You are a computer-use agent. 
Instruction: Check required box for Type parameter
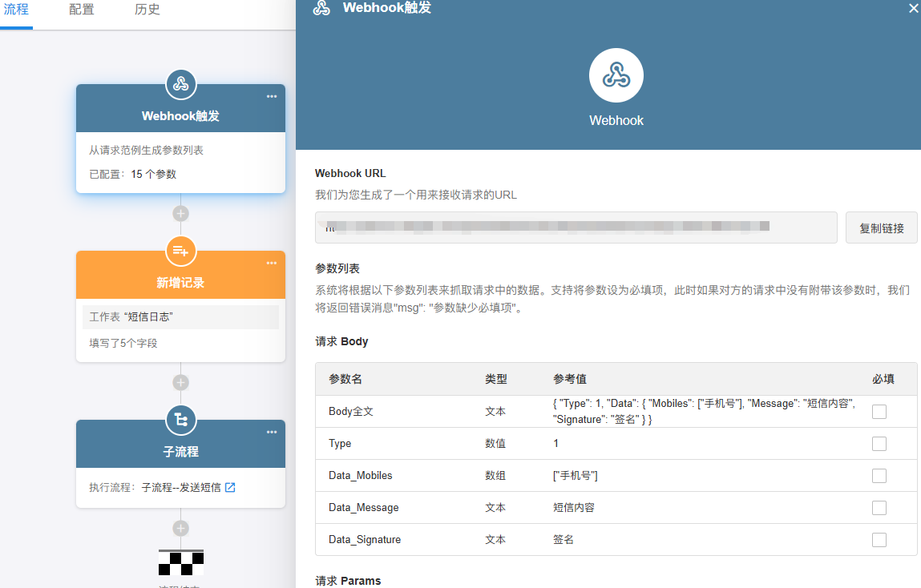tap(879, 444)
